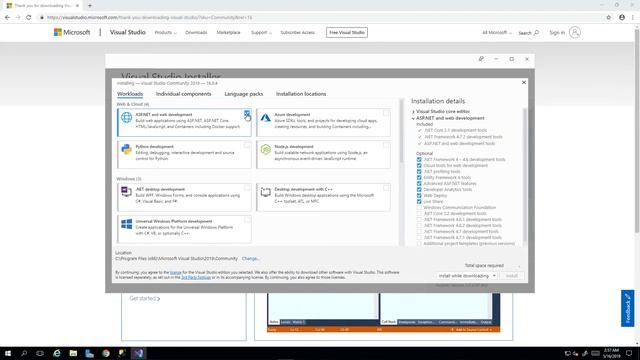The width and height of the screenshot is (640, 360).
Task: Check the Python development workload checkbox
Action: pos(247,145)
